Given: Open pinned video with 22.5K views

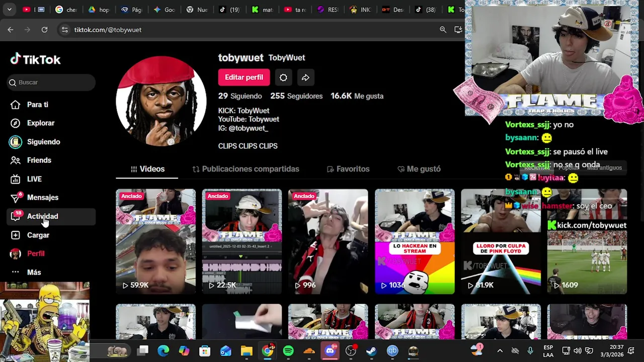Looking at the screenshot, I should coord(242,241).
